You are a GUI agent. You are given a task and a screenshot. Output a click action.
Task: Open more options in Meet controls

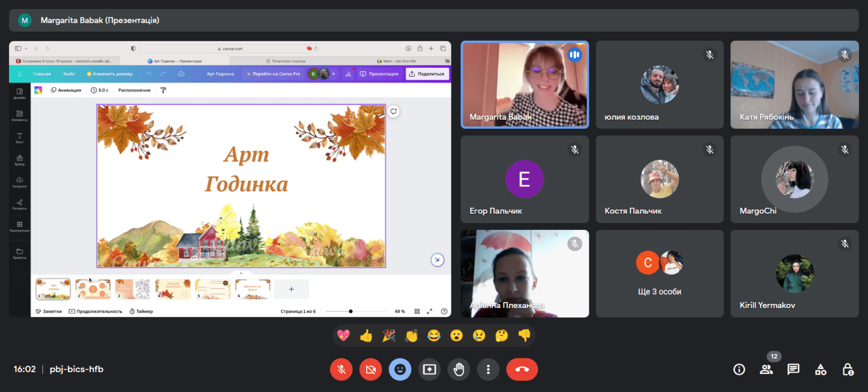[x=488, y=369]
